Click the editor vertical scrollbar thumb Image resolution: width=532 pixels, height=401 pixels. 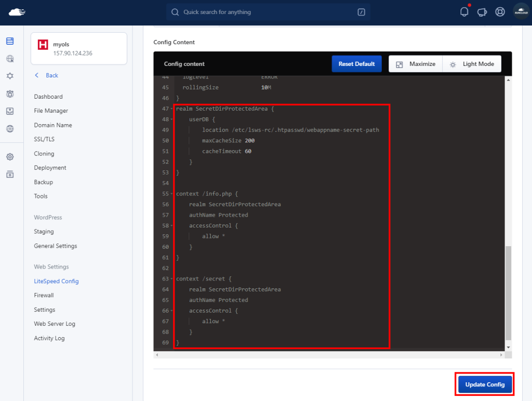pyautogui.click(x=508, y=293)
